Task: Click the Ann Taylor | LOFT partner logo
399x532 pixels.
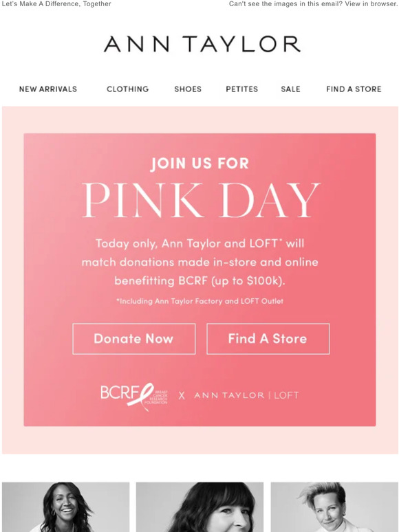Action: [246, 395]
